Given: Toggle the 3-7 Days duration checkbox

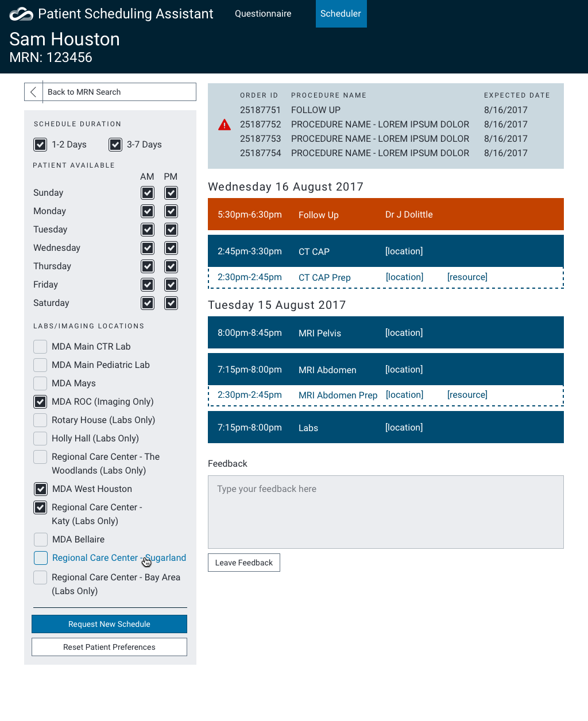Looking at the screenshot, I should (115, 145).
